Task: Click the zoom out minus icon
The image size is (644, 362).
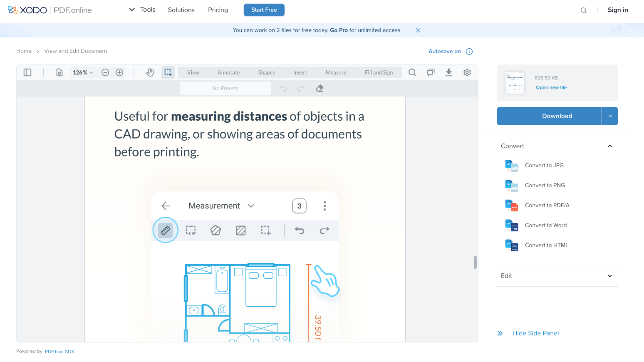Action: 105,72
